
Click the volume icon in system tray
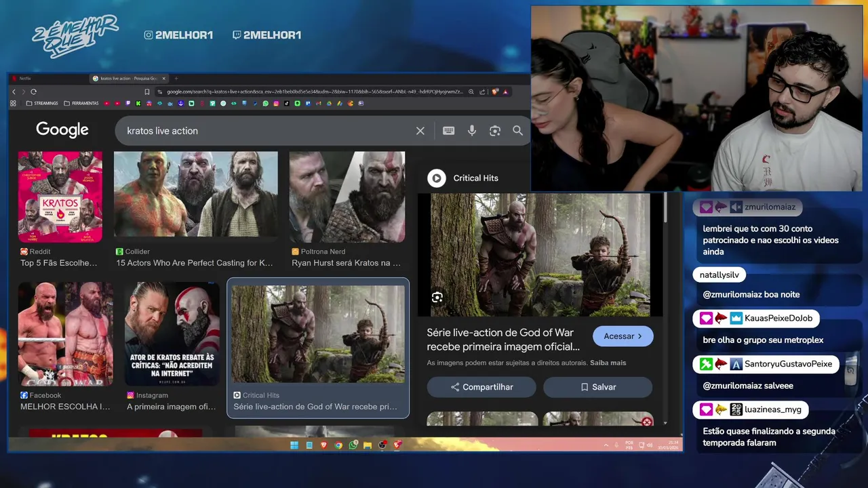pos(650,445)
